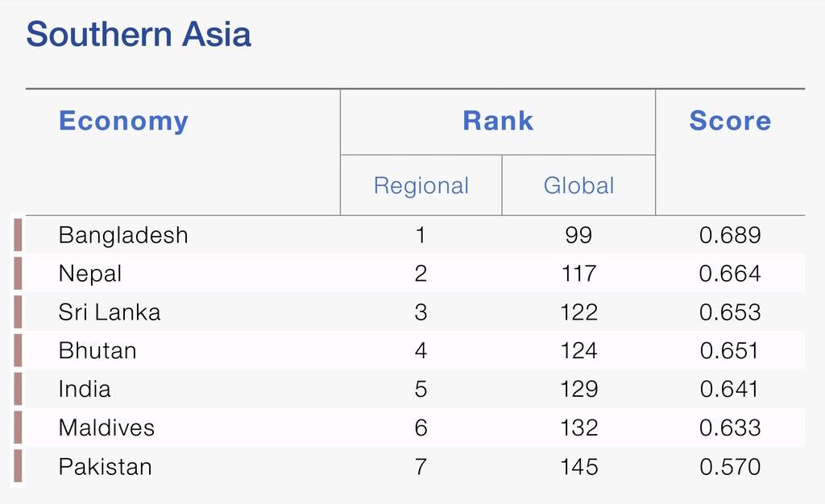The height and width of the screenshot is (504, 825).
Task: Select Pakistan's global rank 145
Action: tap(578, 467)
